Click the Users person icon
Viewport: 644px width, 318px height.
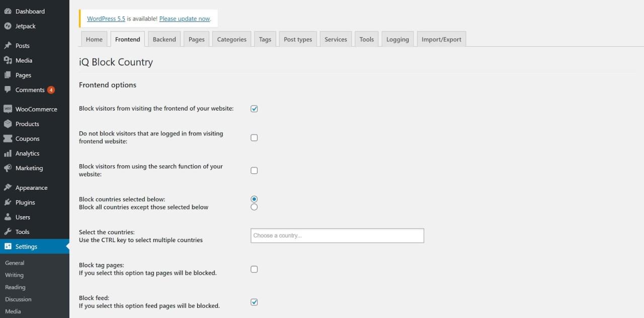click(x=8, y=217)
